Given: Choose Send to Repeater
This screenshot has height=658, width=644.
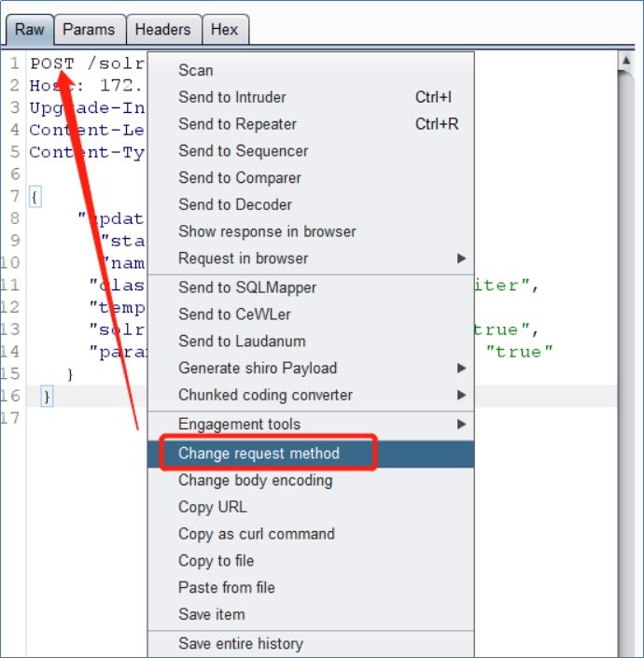Looking at the screenshot, I should point(311,124).
